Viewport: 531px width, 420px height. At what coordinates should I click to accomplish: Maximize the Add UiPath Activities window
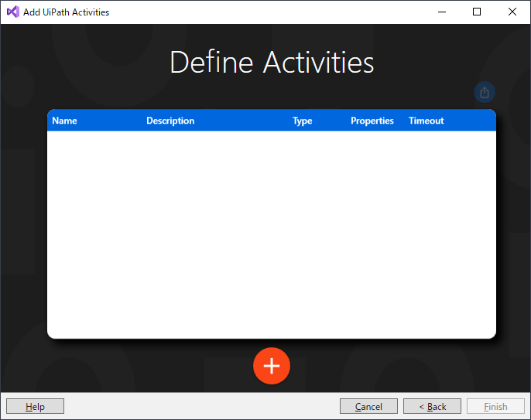click(477, 12)
